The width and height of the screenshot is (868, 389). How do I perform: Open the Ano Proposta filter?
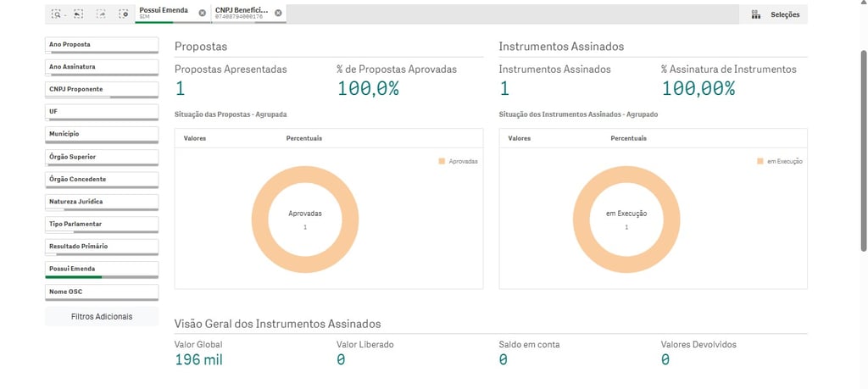102,46
